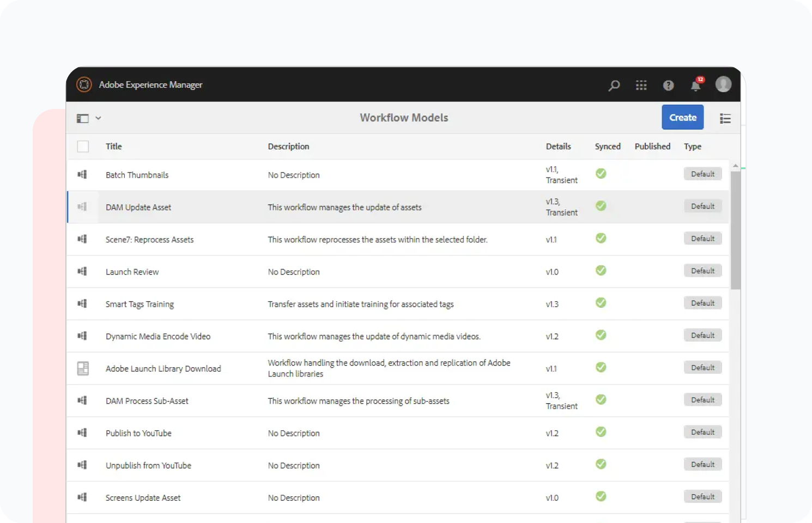Open the Publish to YouTube title

pos(138,433)
